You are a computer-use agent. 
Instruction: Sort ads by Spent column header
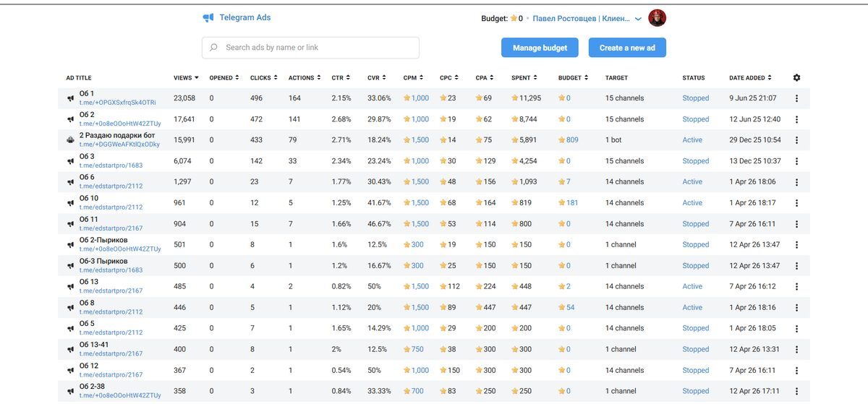point(524,78)
